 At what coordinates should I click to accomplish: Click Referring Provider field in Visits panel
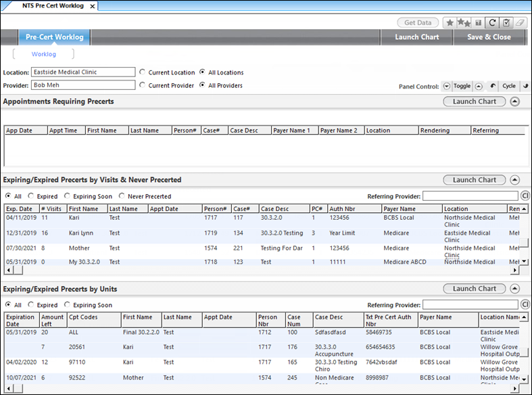pyautogui.click(x=470, y=195)
